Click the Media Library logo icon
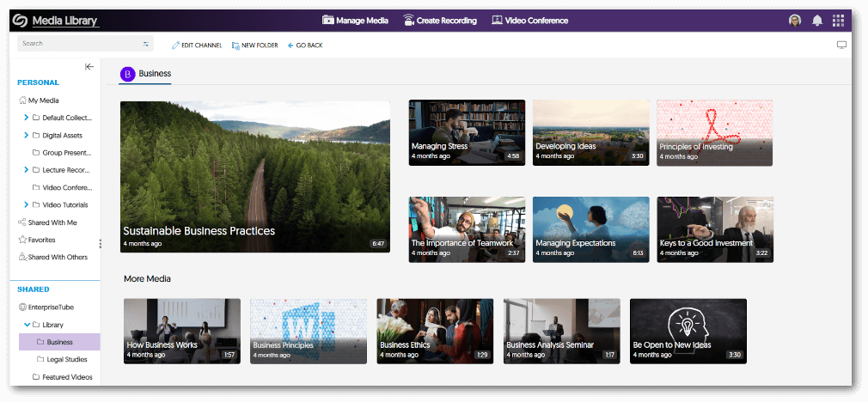The image size is (868, 402). coord(20,21)
